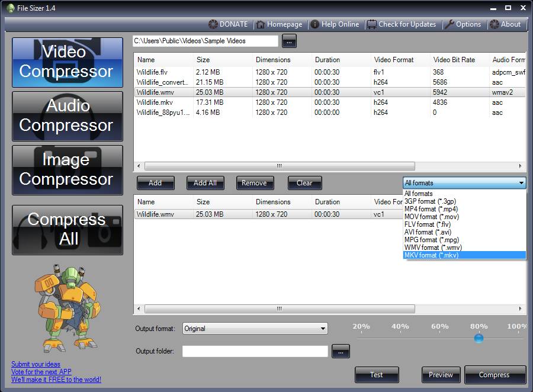The height and width of the screenshot is (392, 533).
Task: Choose WMV format (*.wmv) option
Action: click(x=464, y=248)
